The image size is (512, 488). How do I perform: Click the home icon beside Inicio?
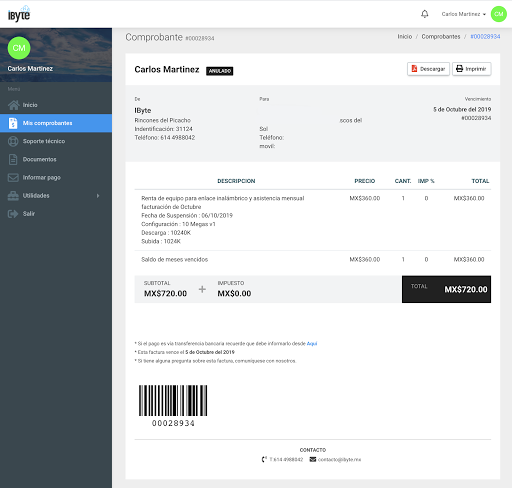(x=13, y=105)
